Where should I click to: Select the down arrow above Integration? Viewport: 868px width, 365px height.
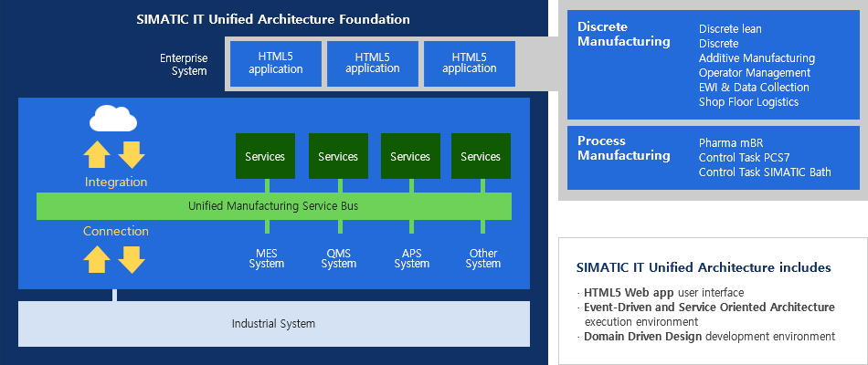click(x=132, y=154)
